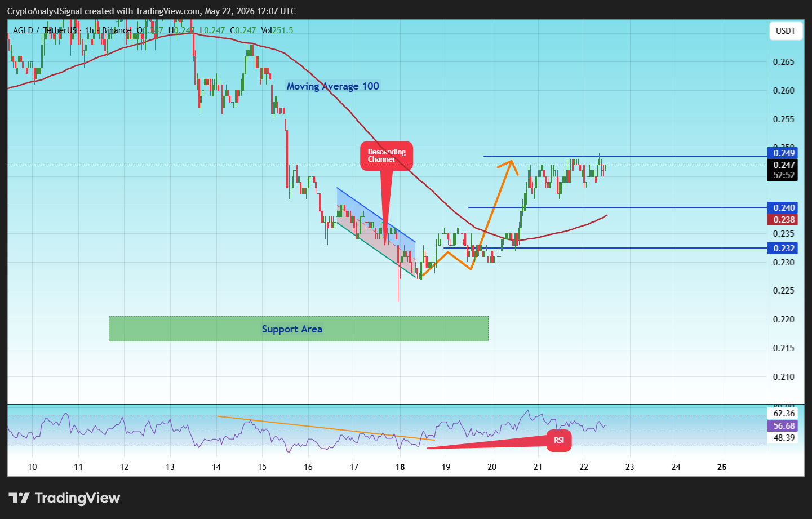Click the bold date label 18 on time axis
The height and width of the screenshot is (519, 812).
click(x=400, y=467)
